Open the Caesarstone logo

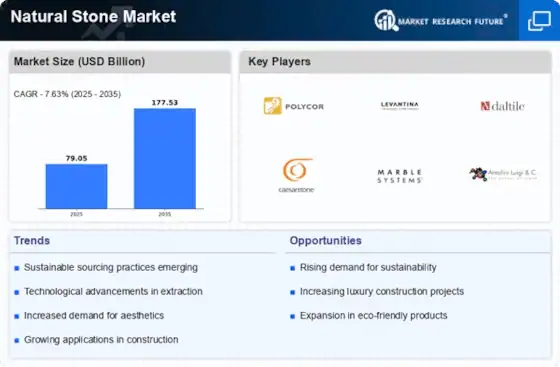coord(296,175)
